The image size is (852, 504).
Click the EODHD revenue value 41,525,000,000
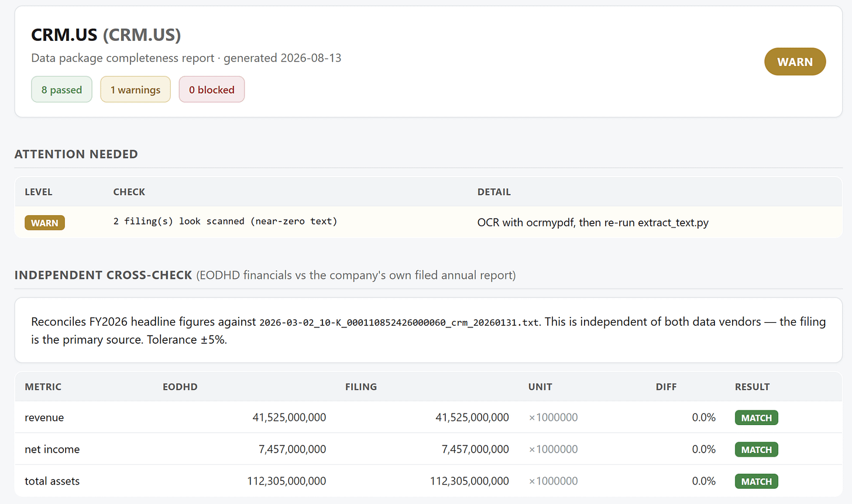[x=289, y=417]
